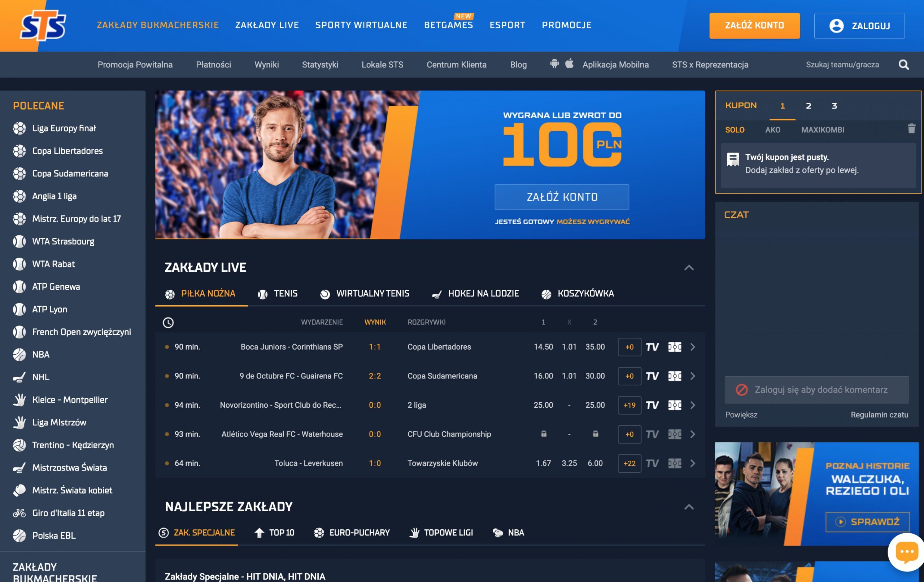Click the Android app icon
Viewport: 924px width, 582px height.
554,64
